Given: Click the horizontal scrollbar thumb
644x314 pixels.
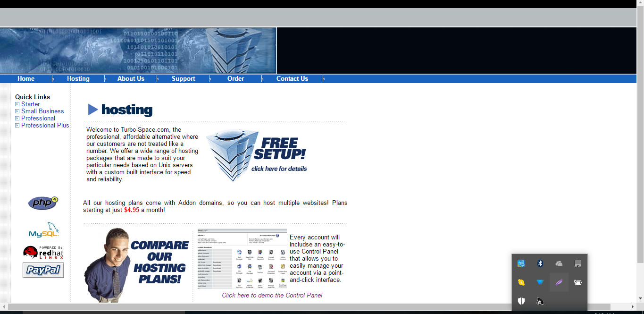Looking at the screenshot, I should [309, 307].
